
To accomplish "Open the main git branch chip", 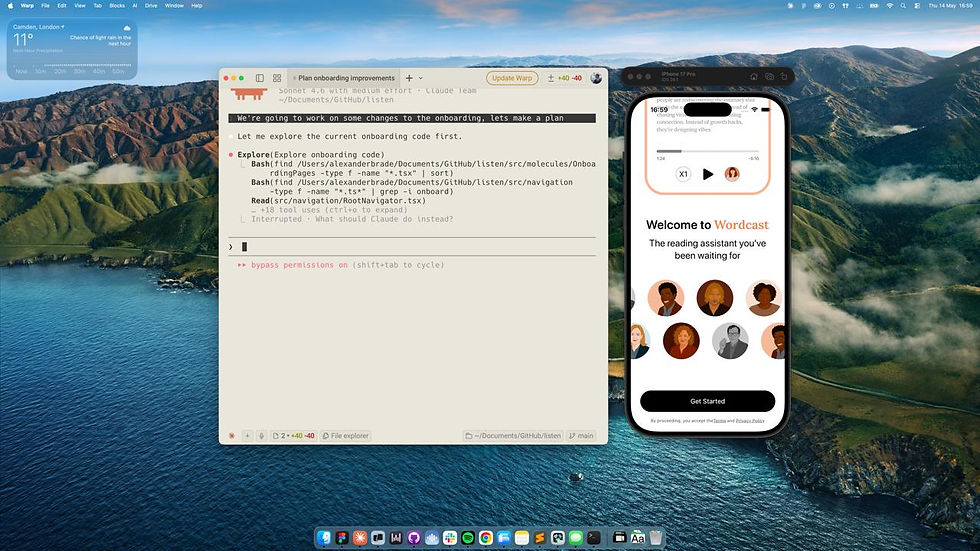I will pyautogui.click(x=581, y=435).
